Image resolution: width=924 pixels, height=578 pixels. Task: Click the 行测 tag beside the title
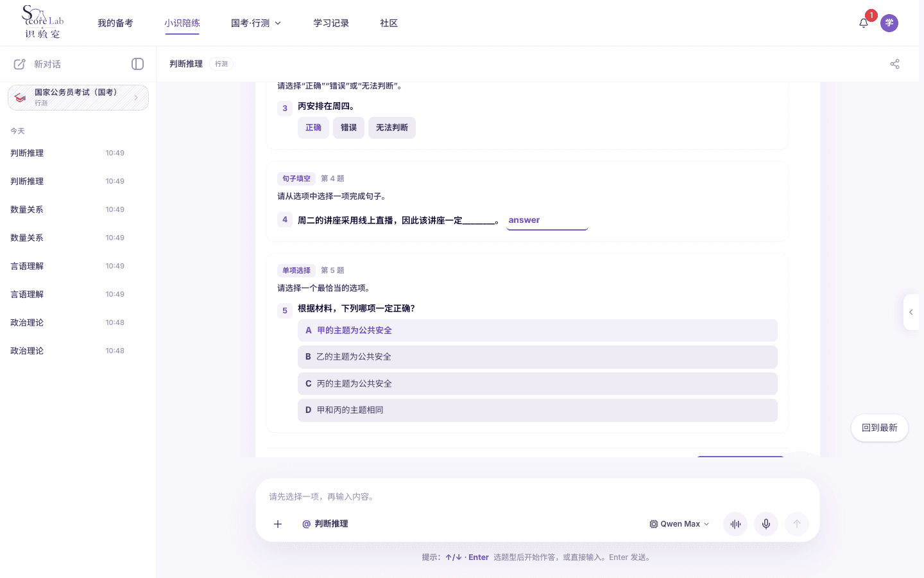click(x=221, y=64)
